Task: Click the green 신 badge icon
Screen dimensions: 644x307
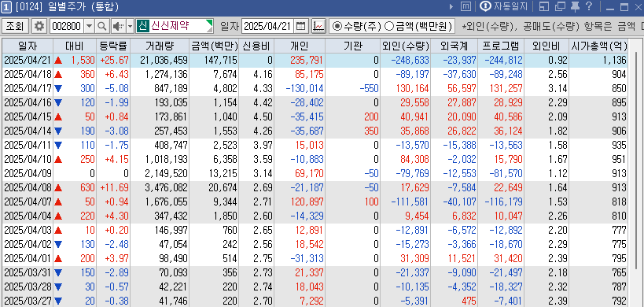Action: pos(142,26)
